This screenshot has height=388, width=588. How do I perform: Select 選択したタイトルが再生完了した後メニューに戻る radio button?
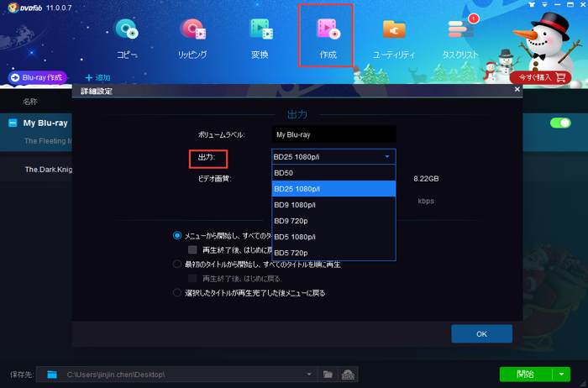[x=177, y=293]
